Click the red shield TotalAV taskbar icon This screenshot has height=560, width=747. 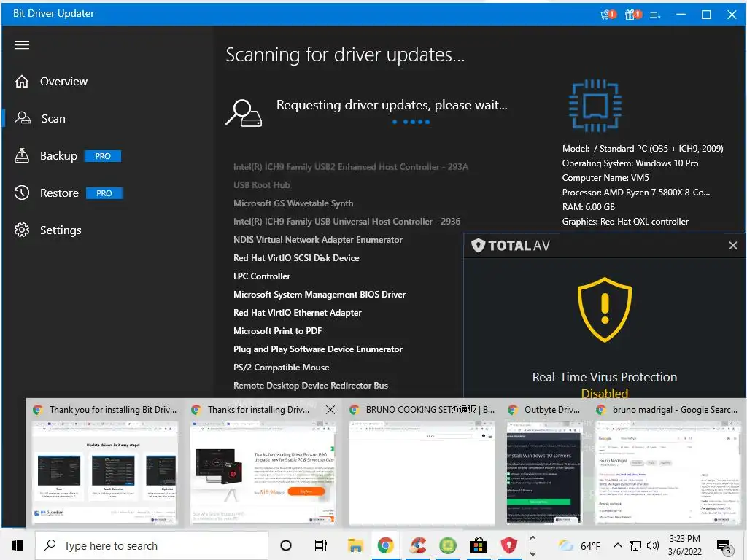pos(508,545)
